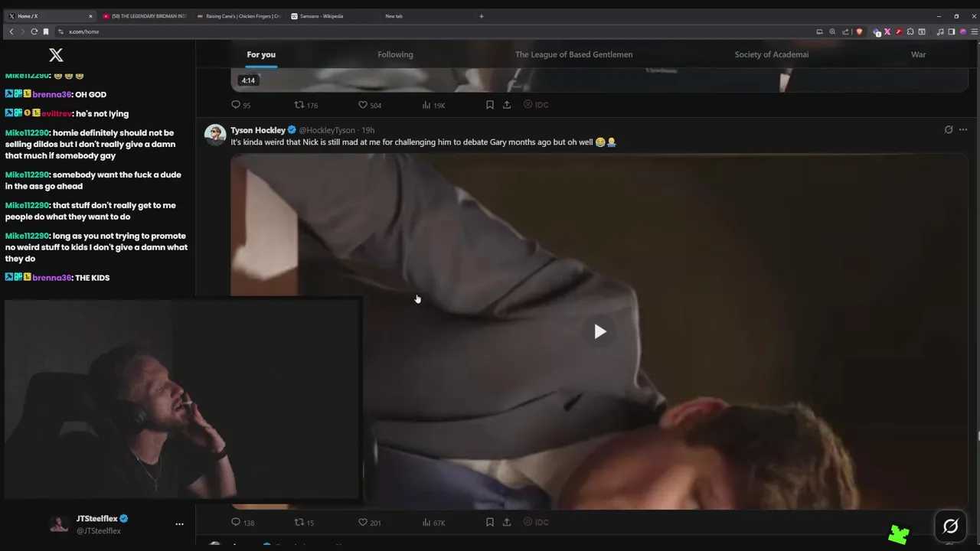The image size is (980, 551).
Task: Toggle the browser sidebar panel icon
Action: coord(952,31)
